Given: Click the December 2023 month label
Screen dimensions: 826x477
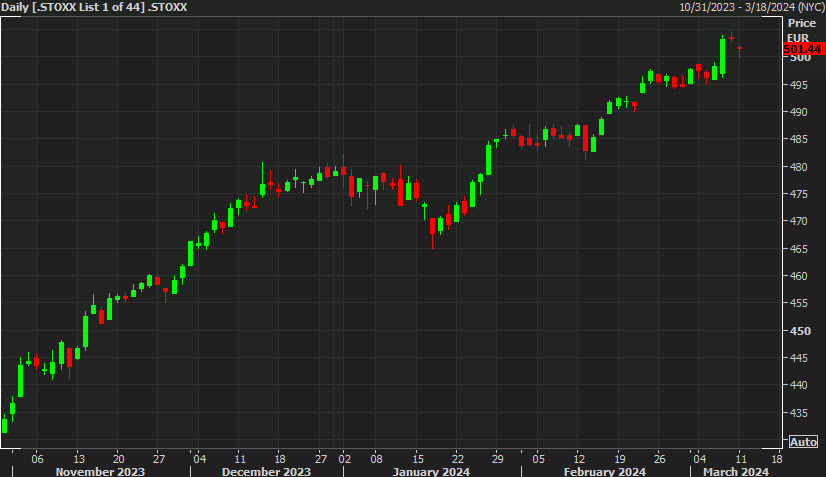Looking at the screenshot, I should 266,471.
